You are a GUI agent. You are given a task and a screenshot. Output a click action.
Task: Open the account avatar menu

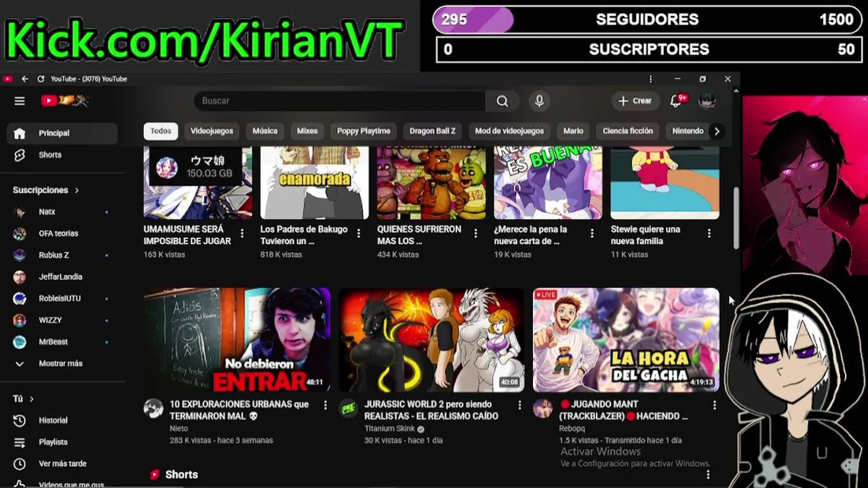point(707,101)
